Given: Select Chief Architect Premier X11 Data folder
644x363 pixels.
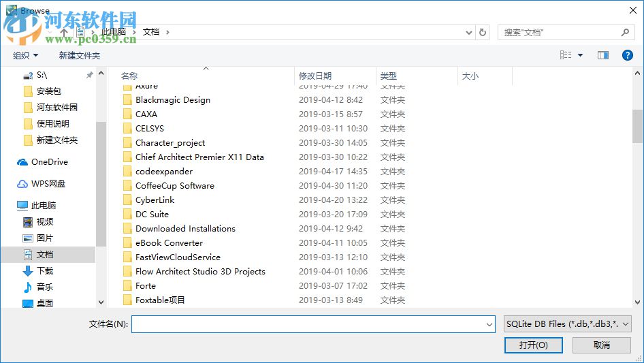Looking at the screenshot, I should 199,157.
